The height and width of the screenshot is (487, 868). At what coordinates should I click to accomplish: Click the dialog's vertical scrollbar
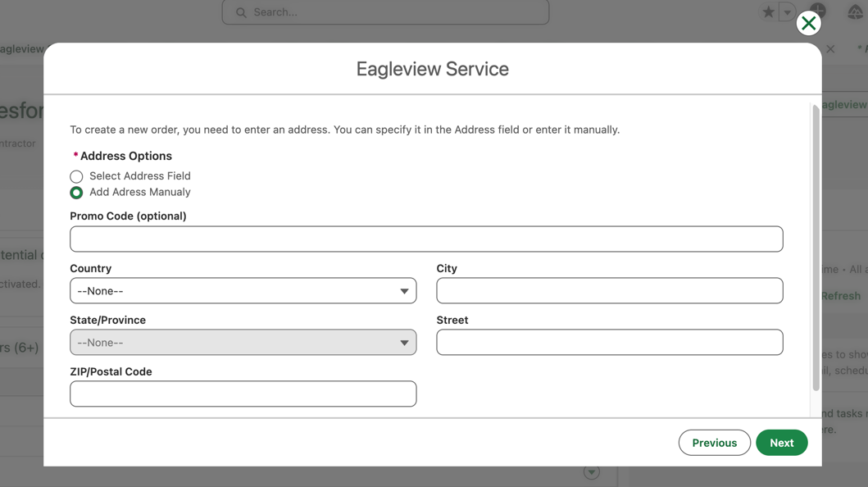pyautogui.click(x=816, y=246)
